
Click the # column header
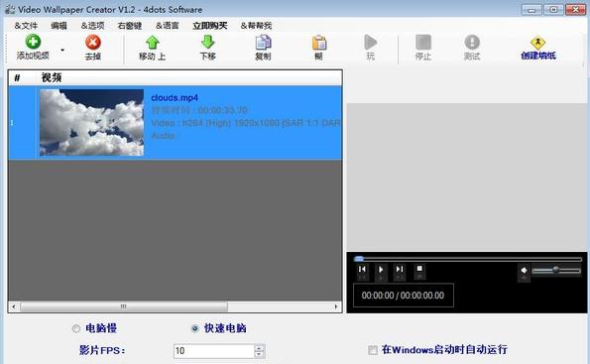pyautogui.click(x=17, y=78)
